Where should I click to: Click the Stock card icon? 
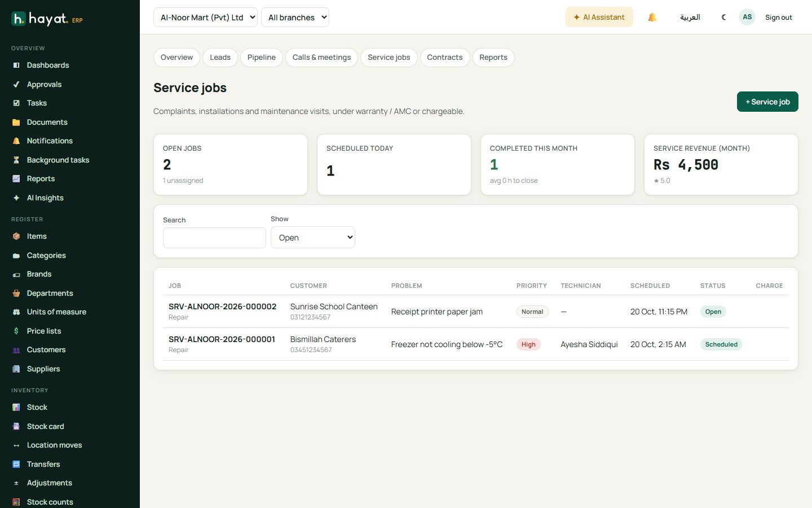tap(16, 427)
